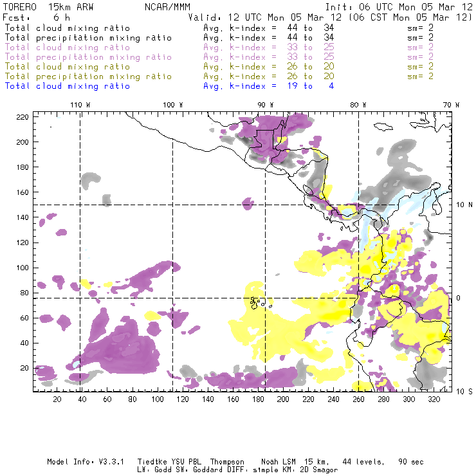
Task: Click the "110 W" longitude label
Action: tap(80, 105)
